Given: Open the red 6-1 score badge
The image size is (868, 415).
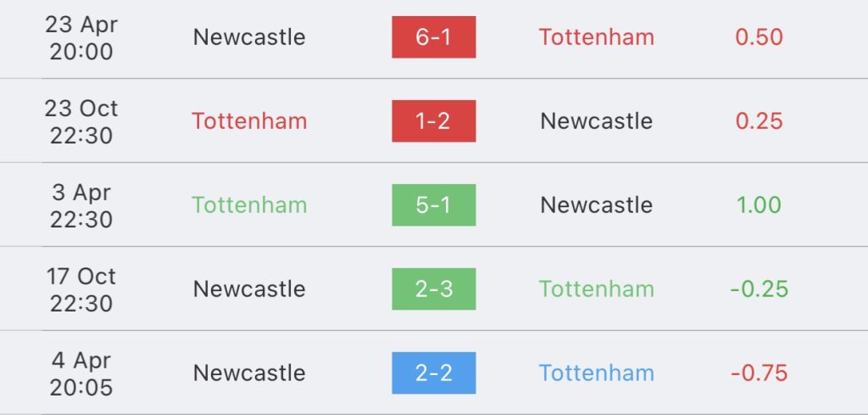Looking at the screenshot, I should click(433, 37).
